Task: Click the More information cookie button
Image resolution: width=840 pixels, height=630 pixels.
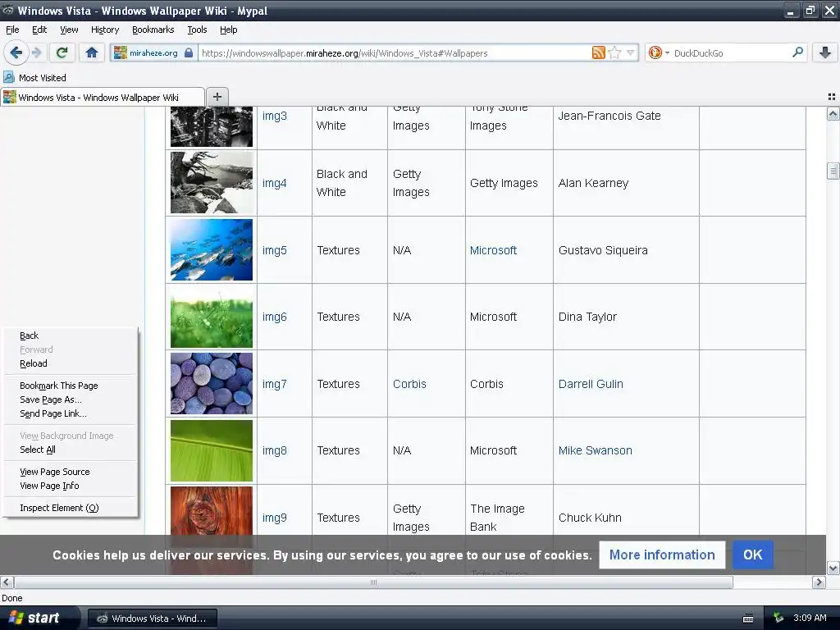Action: pyautogui.click(x=662, y=555)
